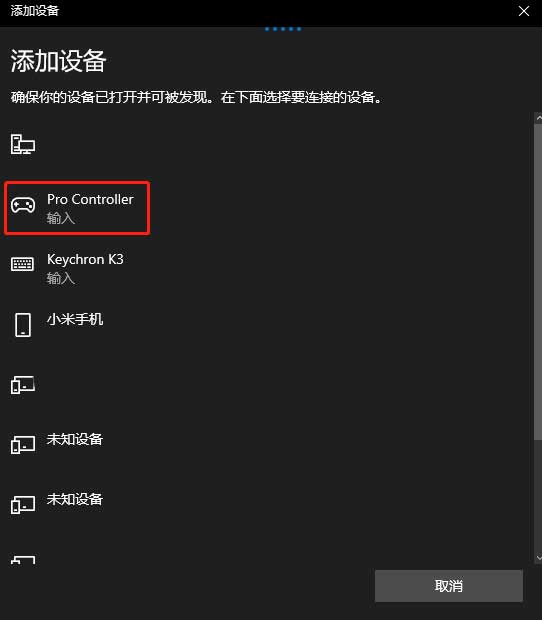This screenshot has height=620, width=542.
Task: Select the first 未知设备 entry label
Action: [75, 439]
